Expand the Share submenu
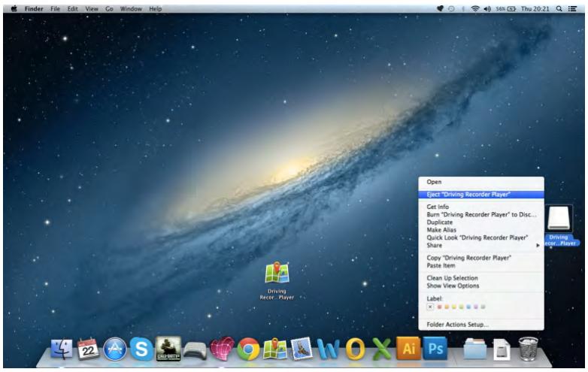588x372 pixels. point(481,246)
